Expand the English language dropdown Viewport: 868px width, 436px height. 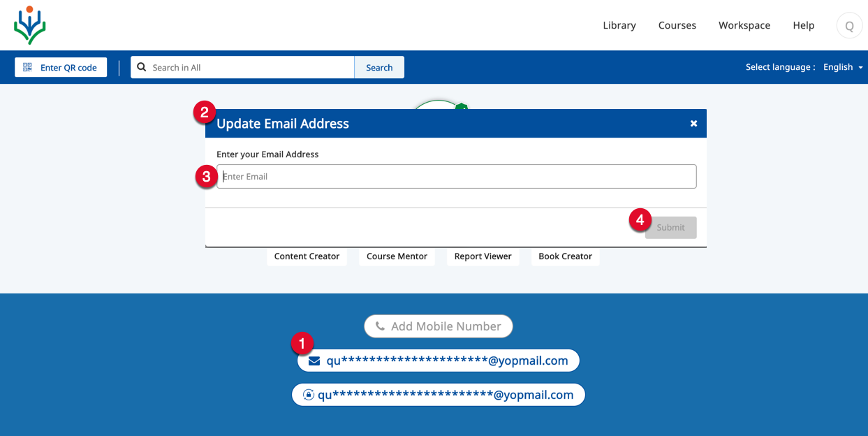click(x=843, y=67)
